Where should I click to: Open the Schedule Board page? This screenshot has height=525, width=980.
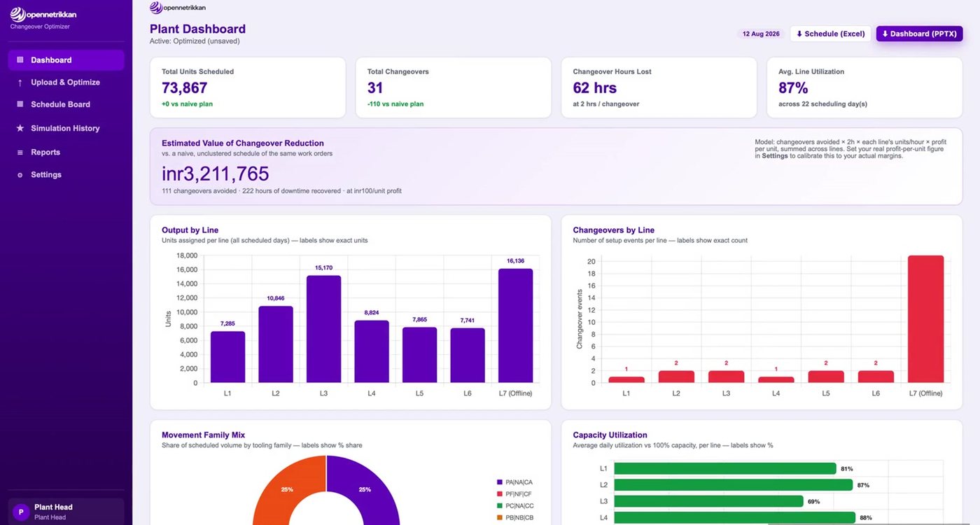click(66, 104)
